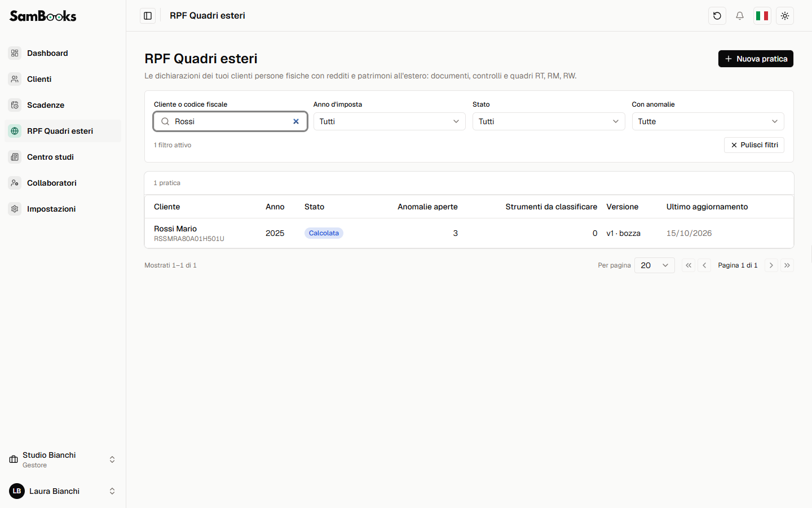Click the 2025 year cell
This screenshot has width=812, height=508.
(x=275, y=233)
